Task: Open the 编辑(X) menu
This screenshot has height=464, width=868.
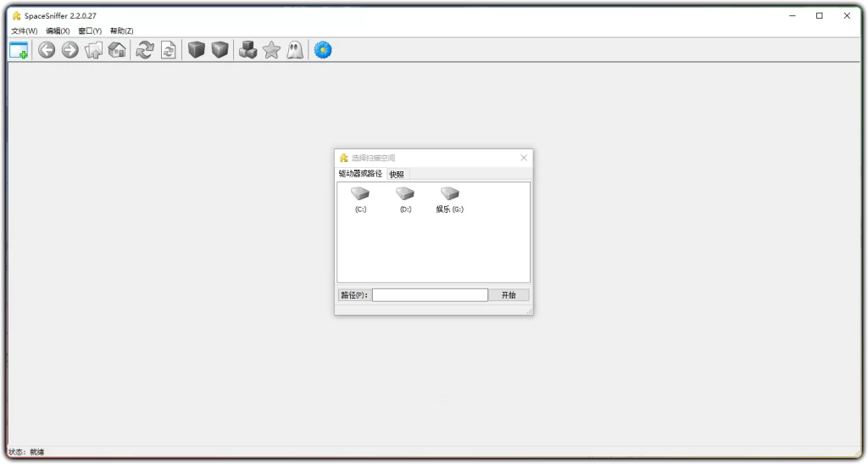Action: pos(58,31)
